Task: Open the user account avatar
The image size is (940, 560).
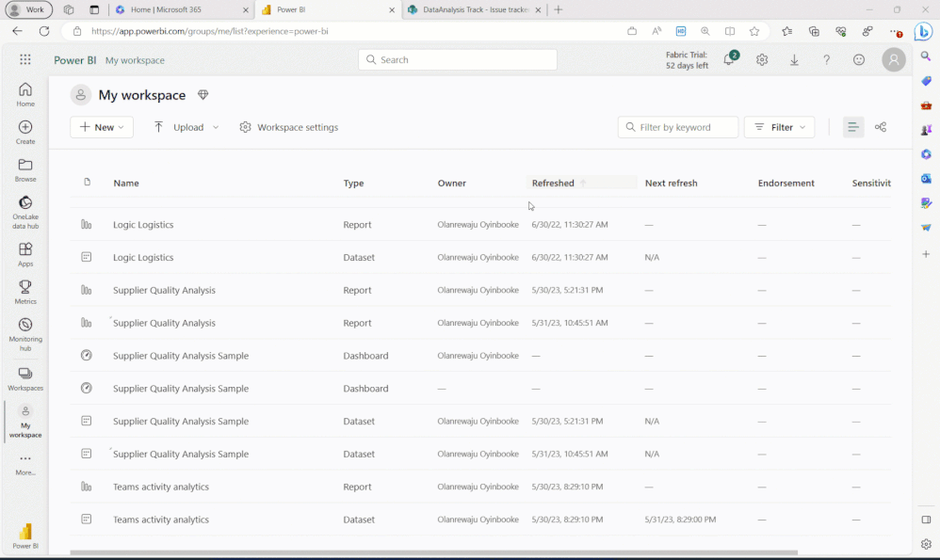Action: point(893,59)
